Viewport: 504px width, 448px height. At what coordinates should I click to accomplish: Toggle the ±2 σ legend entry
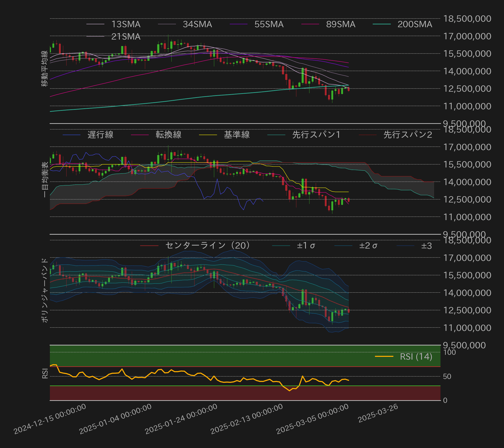coord(368,246)
